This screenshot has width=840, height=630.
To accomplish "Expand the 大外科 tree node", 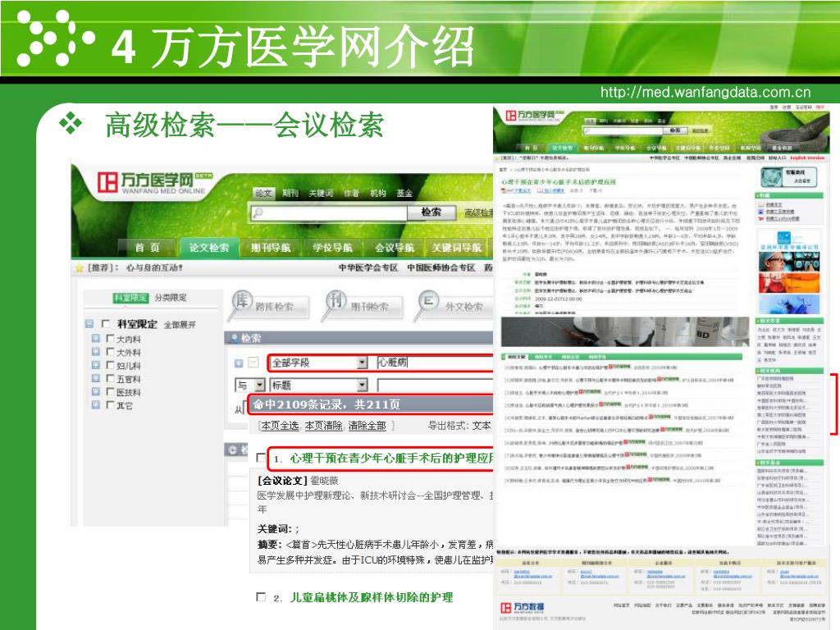I will tap(96, 352).
